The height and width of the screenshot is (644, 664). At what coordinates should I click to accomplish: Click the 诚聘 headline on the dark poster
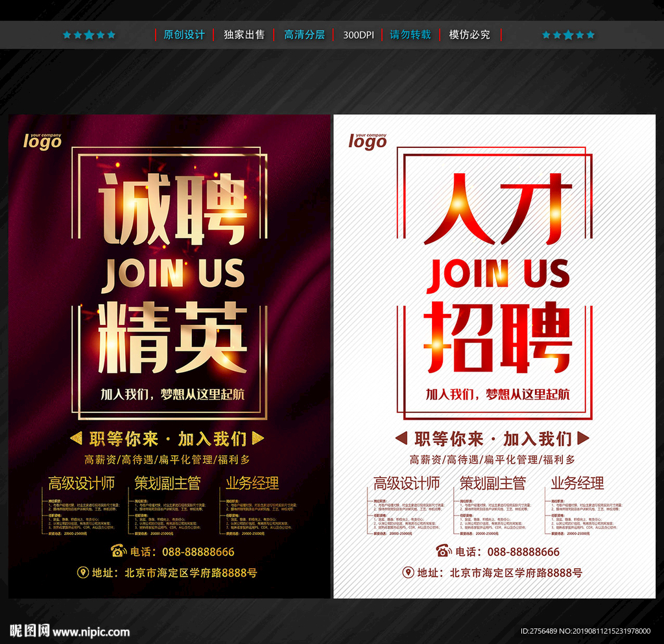(x=172, y=209)
